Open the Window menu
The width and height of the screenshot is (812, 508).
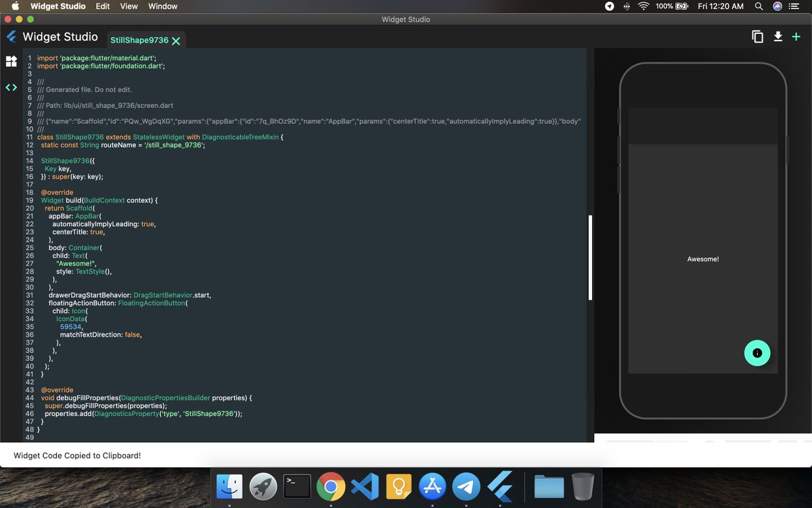point(162,6)
